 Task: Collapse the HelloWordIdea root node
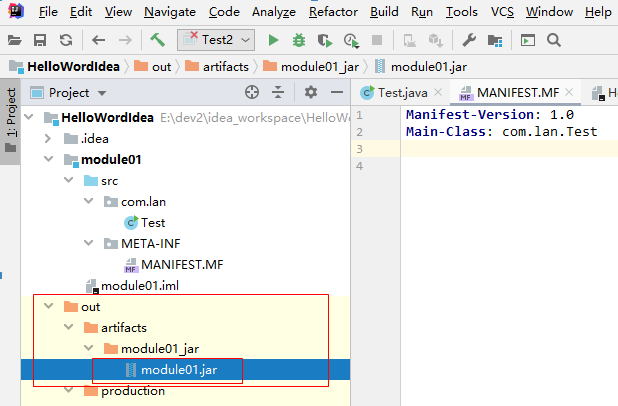coord(29,117)
